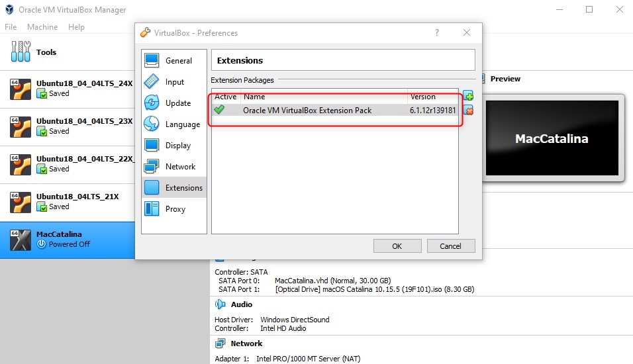Select the MacCatalina powered-off VM entry
Image resolution: width=633 pixels, height=364 pixels.
pyautogui.click(x=68, y=240)
